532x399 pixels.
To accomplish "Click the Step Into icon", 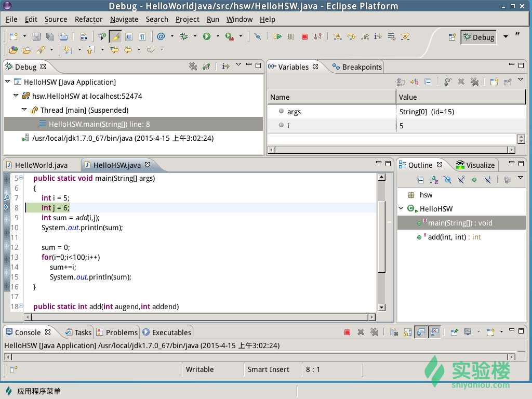I will click(337, 36).
